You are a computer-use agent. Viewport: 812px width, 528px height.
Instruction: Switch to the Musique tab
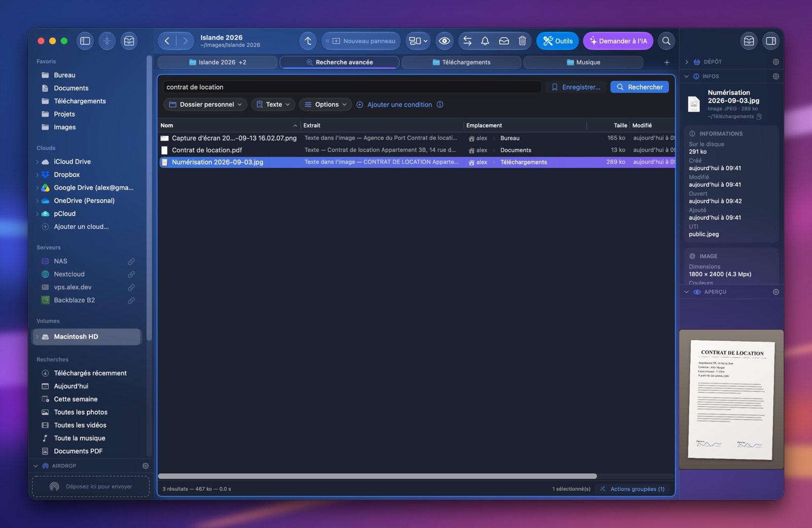pos(584,62)
